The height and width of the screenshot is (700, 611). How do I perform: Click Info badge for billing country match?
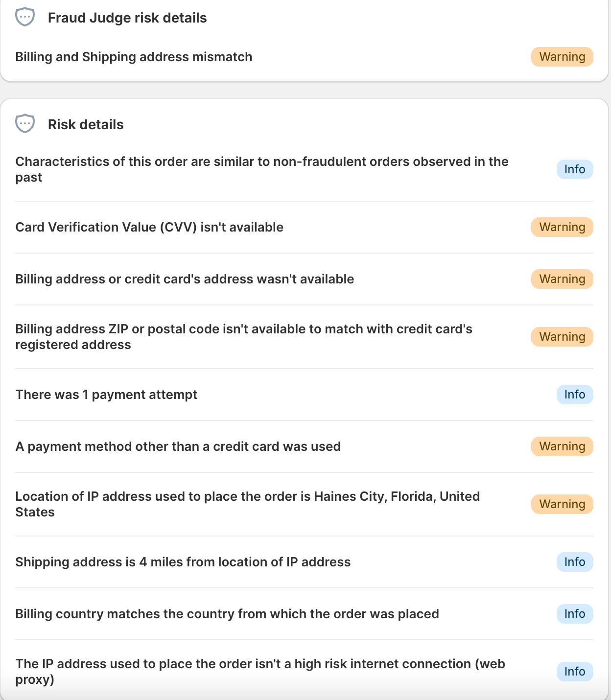pos(574,614)
